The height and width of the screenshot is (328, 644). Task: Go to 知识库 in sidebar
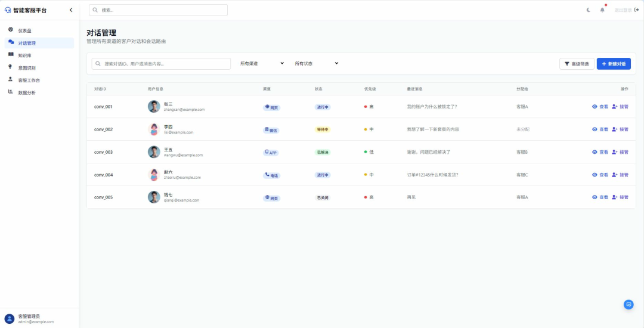(x=24, y=55)
